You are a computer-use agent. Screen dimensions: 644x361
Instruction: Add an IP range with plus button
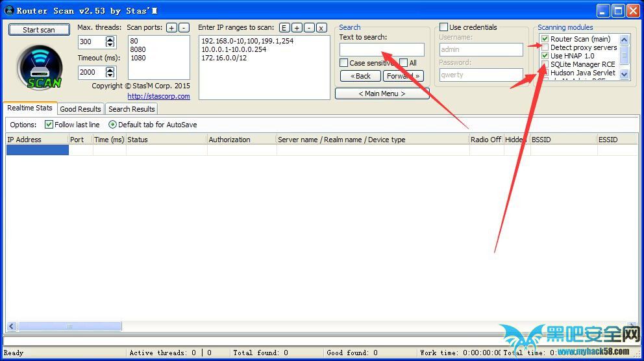point(297,27)
